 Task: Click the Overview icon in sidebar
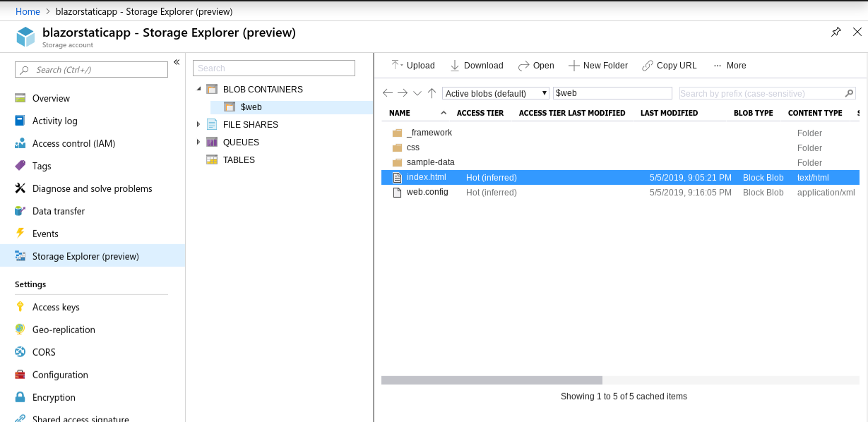[20, 98]
